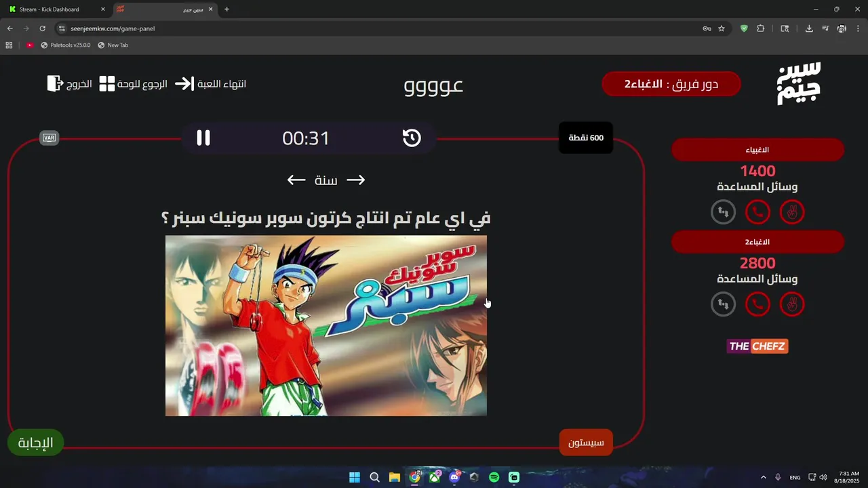The width and height of the screenshot is (868, 488).
Task: Open the Chrome profile avatar
Action: pyautogui.click(x=842, y=28)
